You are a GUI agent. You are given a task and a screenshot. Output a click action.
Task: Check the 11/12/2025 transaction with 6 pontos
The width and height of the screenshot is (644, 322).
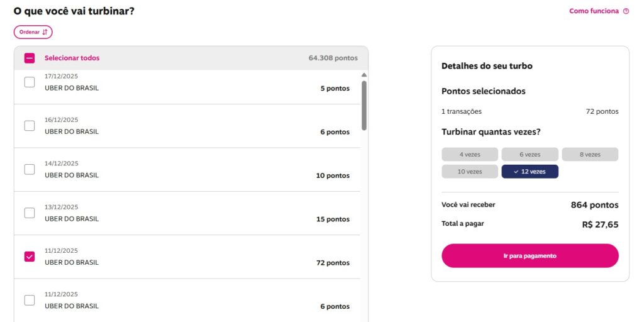(30, 300)
